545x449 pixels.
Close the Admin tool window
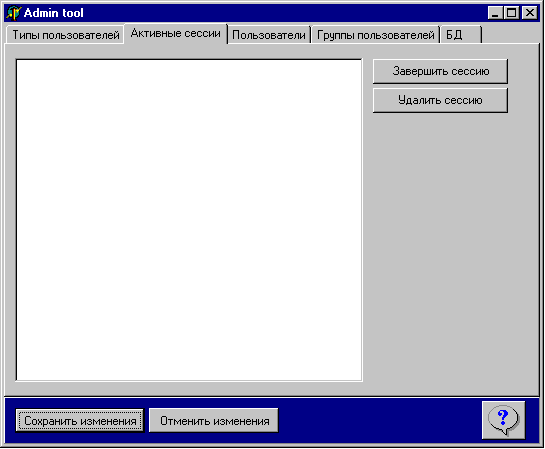coord(530,13)
